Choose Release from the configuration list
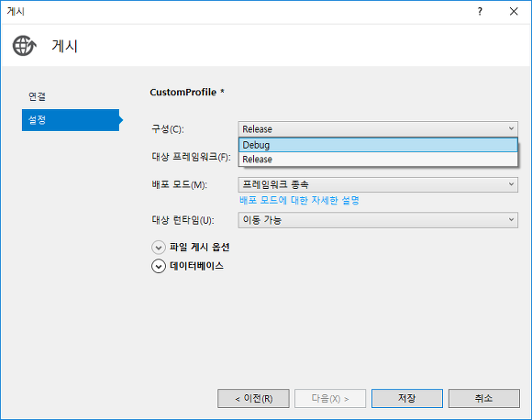 378,160
